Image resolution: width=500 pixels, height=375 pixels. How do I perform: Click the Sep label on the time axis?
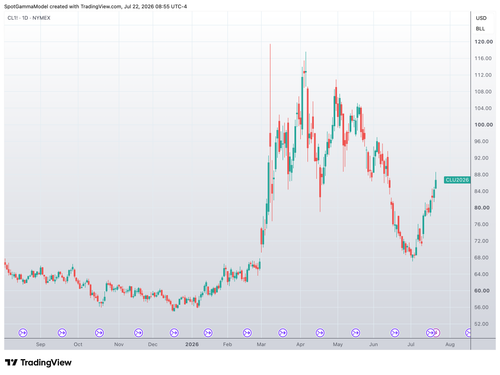click(41, 344)
